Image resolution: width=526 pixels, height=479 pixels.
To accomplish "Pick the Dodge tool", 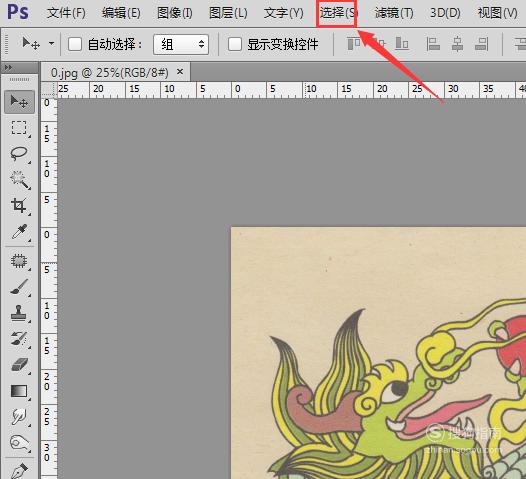I will (x=19, y=443).
